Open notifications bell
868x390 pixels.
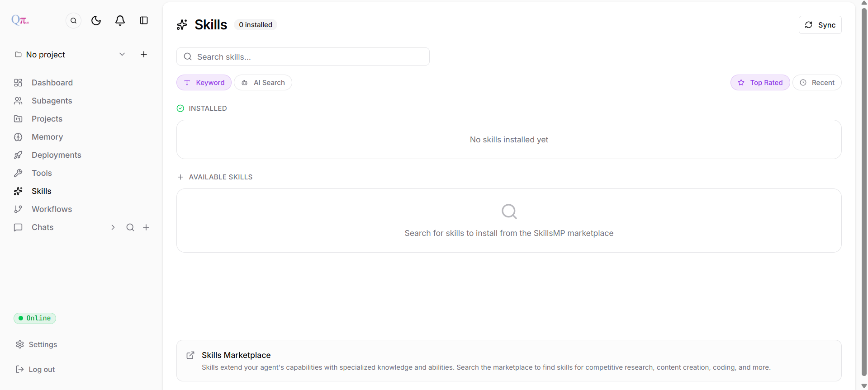[120, 20]
